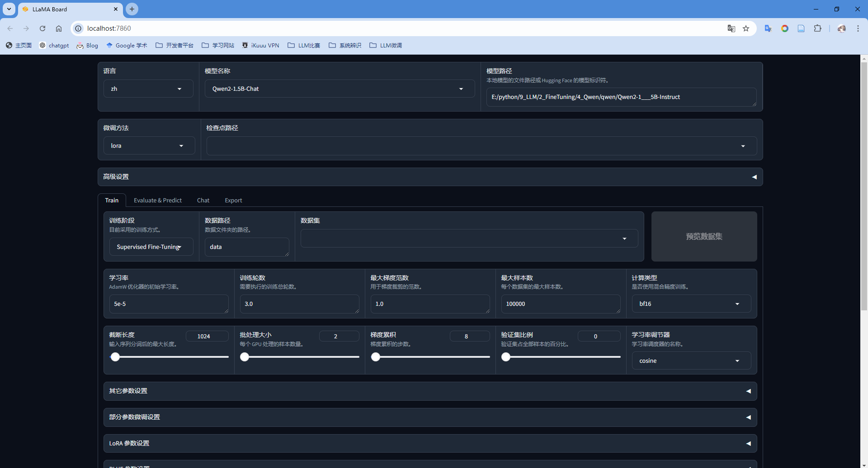
Task: Open the 模型名称 Qwen2-1.5B-Chat dropdown
Action: point(340,89)
